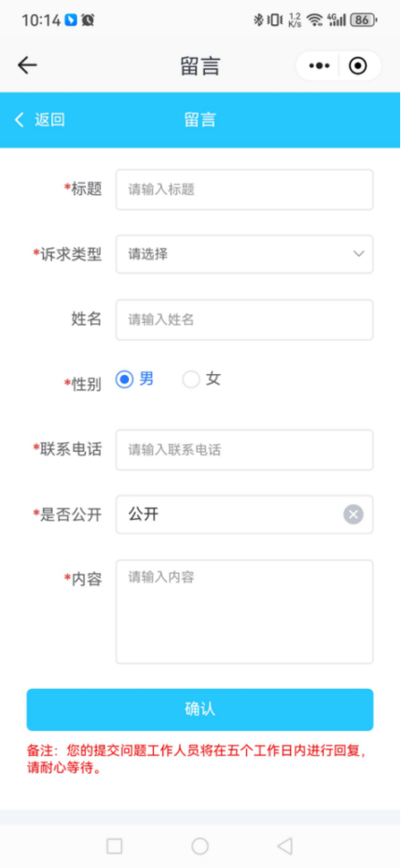Image resolution: width=401 pixels, height=868 pixels.
Task: Tap the back arrow in top bar
Action: (26, 66)
